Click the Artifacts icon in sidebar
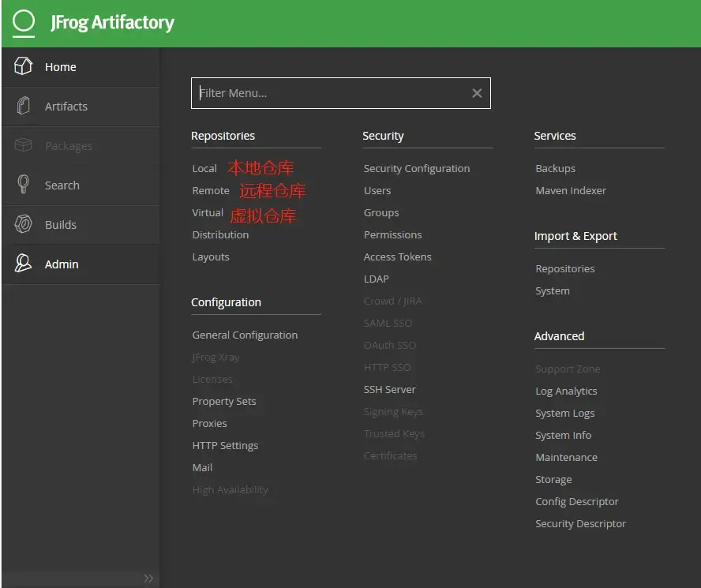 pos(23,106)
